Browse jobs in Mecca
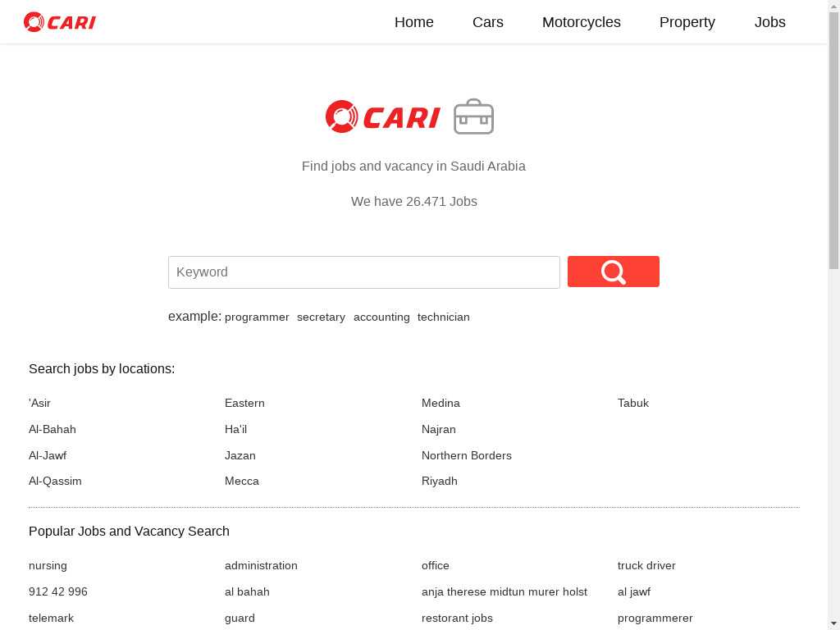 pyautogui.click(x=242, y=481)
